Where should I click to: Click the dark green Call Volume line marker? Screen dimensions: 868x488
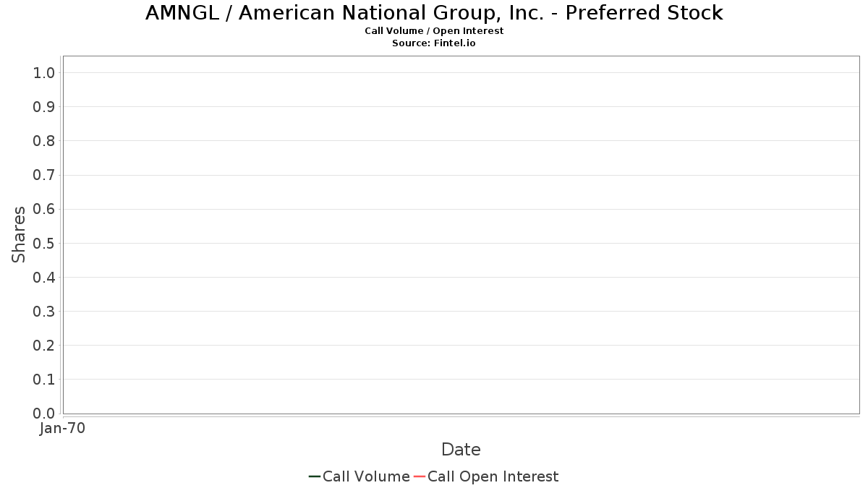coord(315,476)
